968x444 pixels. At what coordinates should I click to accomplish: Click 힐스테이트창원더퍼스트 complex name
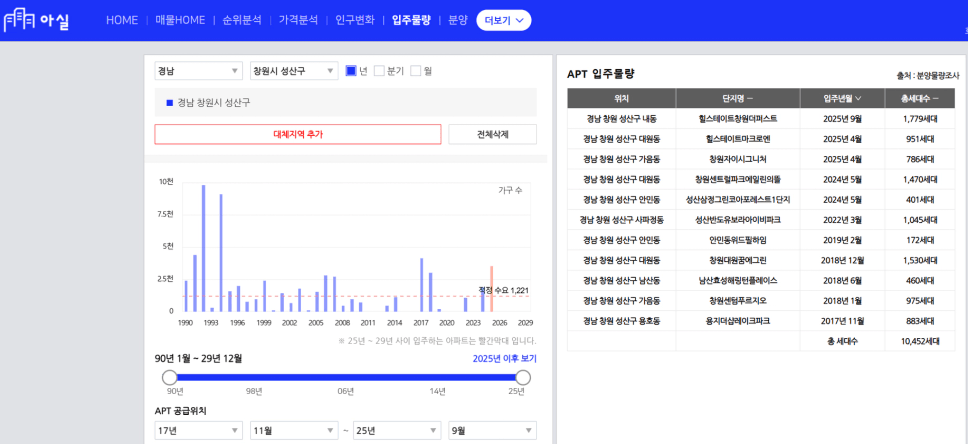[x=738, y=119]
